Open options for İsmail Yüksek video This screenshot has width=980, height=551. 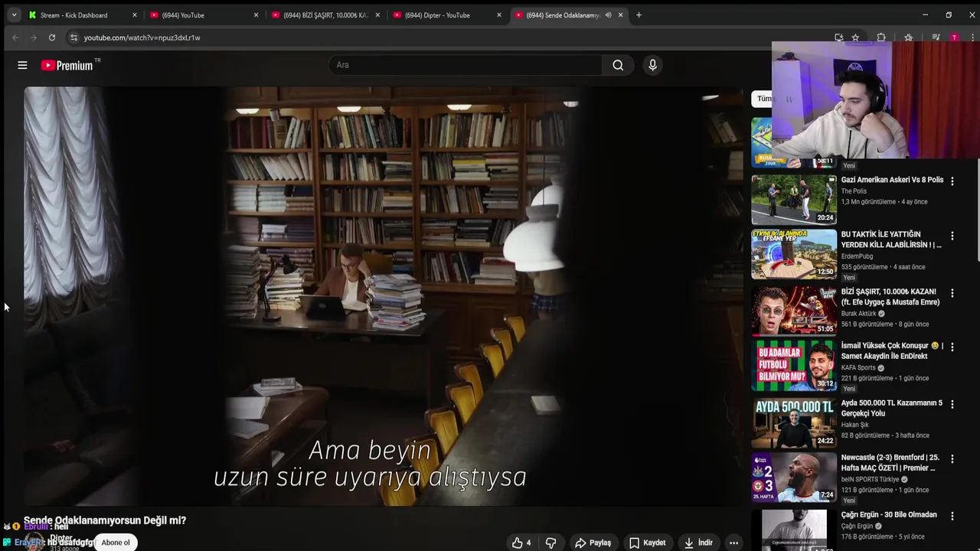(952, 347)
